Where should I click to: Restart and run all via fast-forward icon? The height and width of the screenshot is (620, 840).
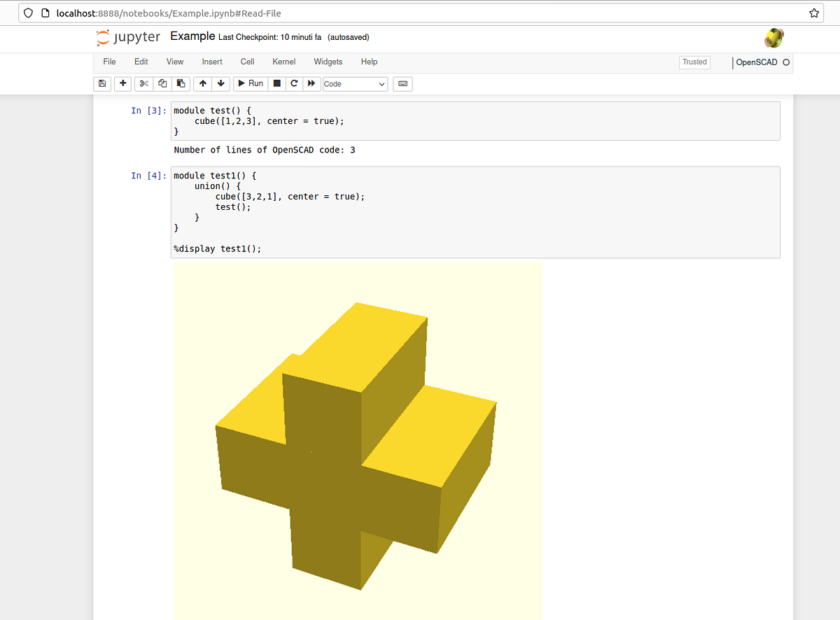point(311,83)
